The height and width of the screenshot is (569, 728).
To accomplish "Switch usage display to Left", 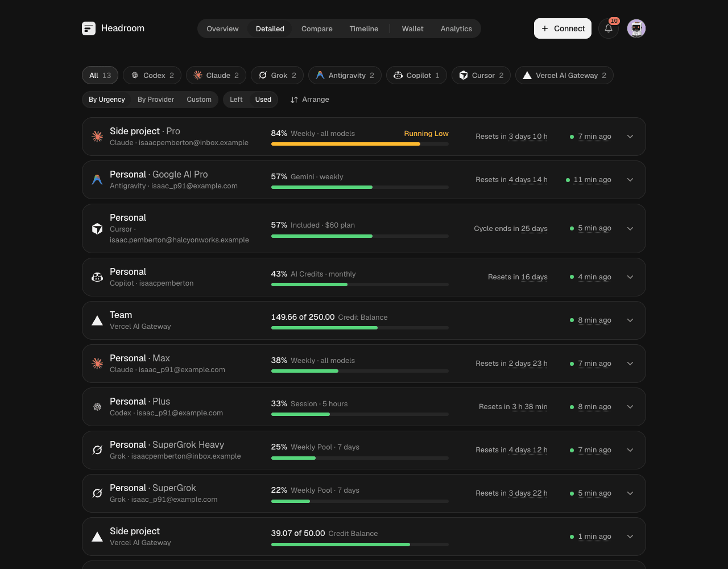I will [236, 100].
